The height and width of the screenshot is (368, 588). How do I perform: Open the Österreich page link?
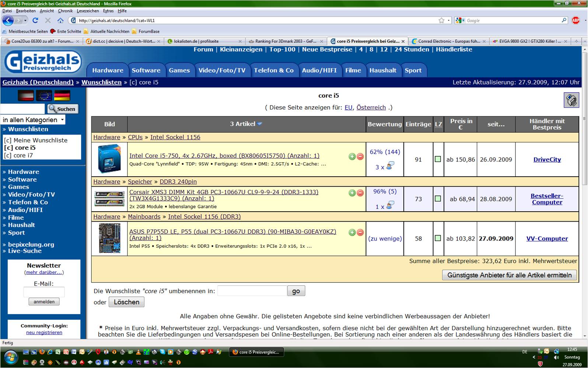pyautogui.click(x=371, y=107)
